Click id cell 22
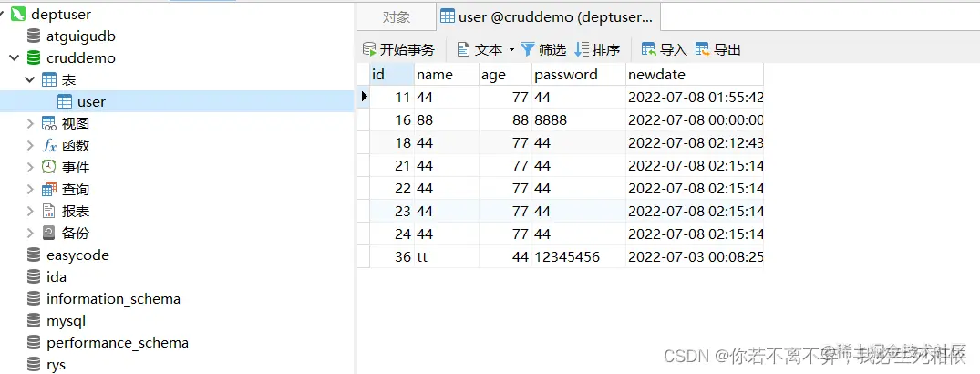The height and width of the screenshot is (374, 980). tap(393, 188)
